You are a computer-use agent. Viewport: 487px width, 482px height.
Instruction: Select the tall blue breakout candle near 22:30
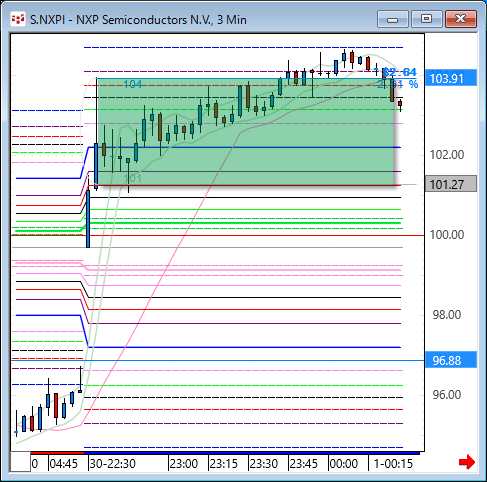[88, 219]
